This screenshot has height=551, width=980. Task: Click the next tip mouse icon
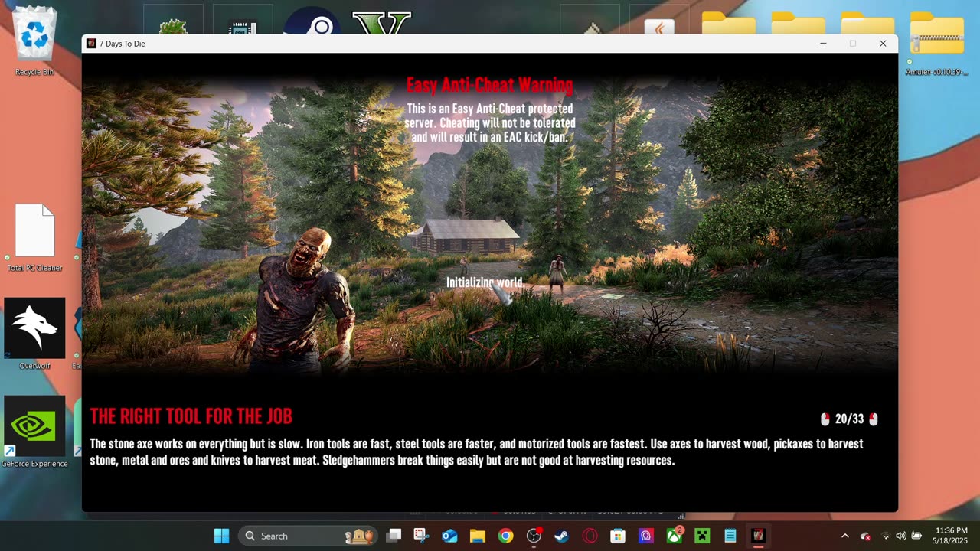coord(874,419)
